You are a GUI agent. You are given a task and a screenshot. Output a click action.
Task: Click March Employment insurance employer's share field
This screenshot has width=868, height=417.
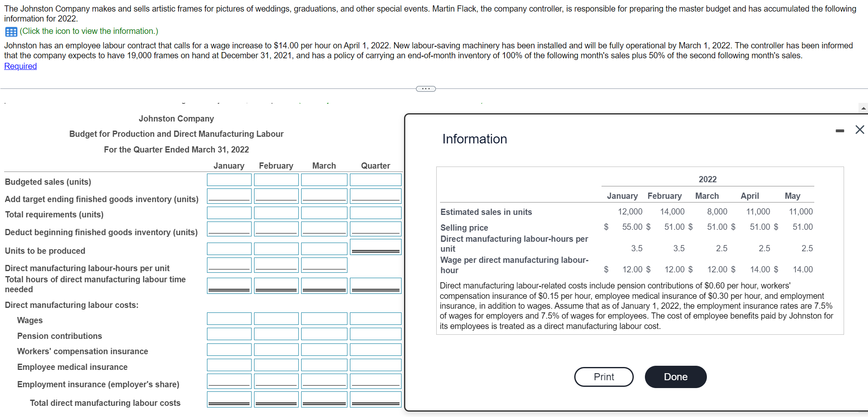pos(324,381)
